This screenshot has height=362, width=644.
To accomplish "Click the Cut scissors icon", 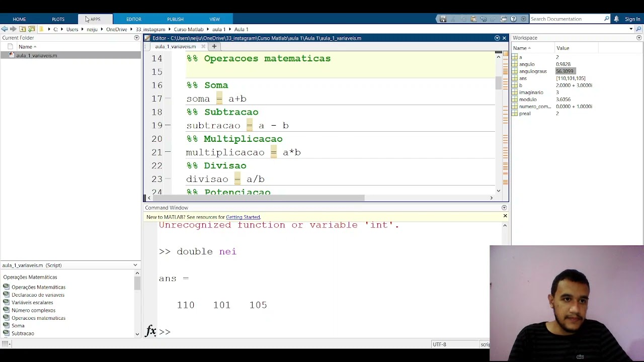I will tap(453, 19).
